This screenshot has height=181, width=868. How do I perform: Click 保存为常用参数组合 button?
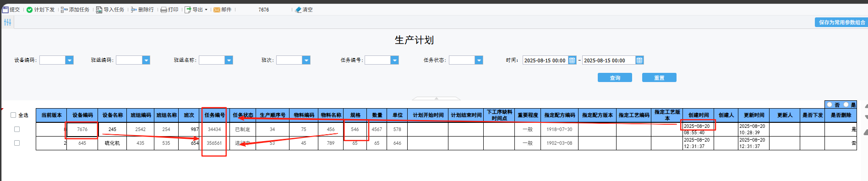842,22
